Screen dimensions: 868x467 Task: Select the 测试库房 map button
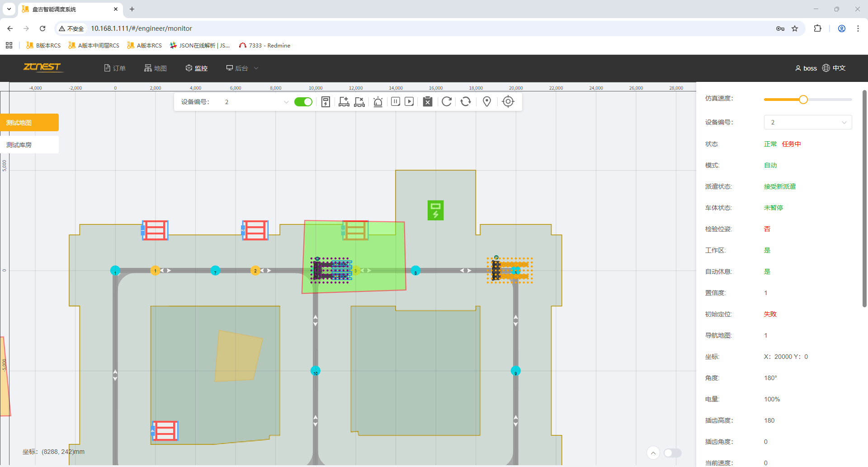point(29,145)
